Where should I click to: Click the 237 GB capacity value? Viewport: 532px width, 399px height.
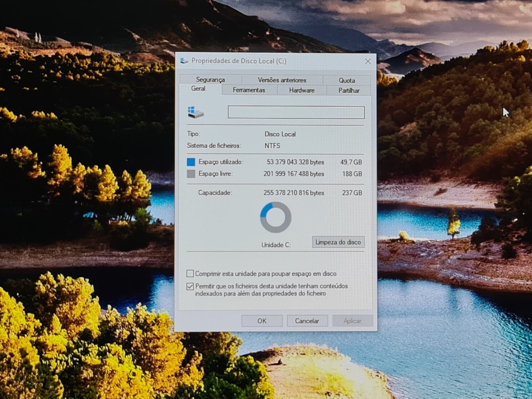352,193
